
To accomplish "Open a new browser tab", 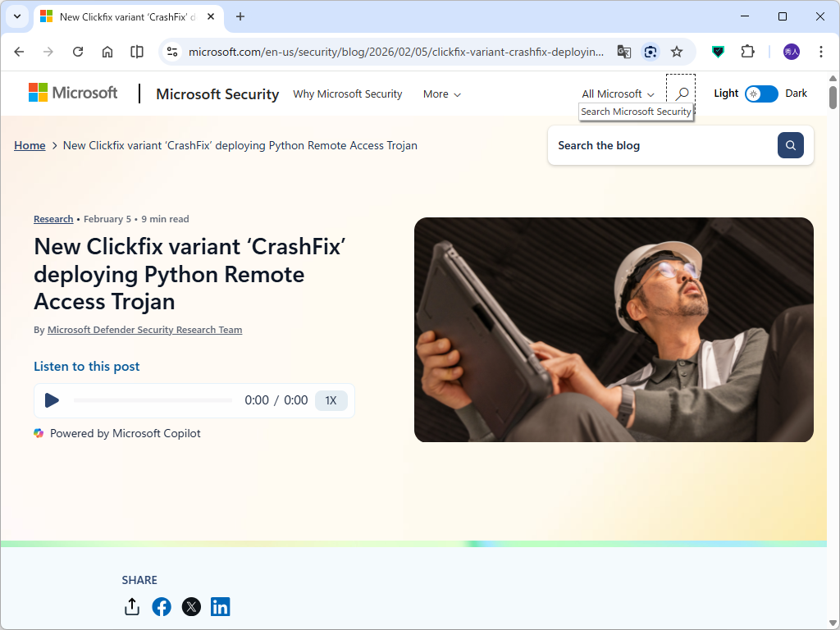I will [240, 16].
